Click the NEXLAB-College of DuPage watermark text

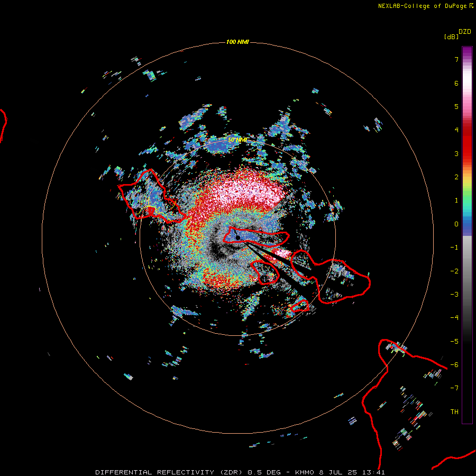pyautogui.click(x=425, y=6)
